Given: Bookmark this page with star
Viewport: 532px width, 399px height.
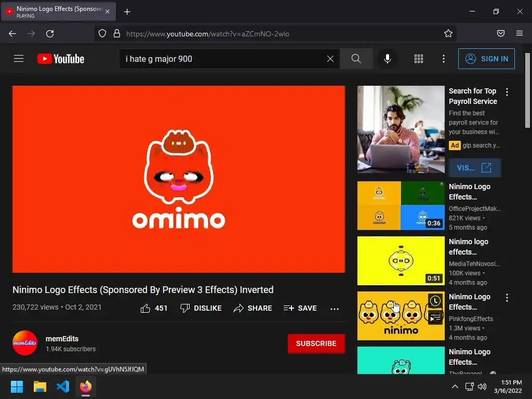Looking at the screenshot, I should pyautogui.click(x=448, y=33).
